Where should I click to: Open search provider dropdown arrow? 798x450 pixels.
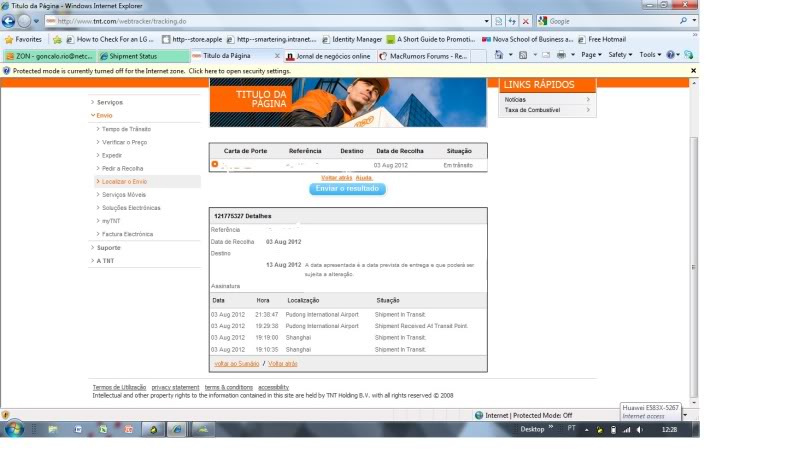pos(694,21)
